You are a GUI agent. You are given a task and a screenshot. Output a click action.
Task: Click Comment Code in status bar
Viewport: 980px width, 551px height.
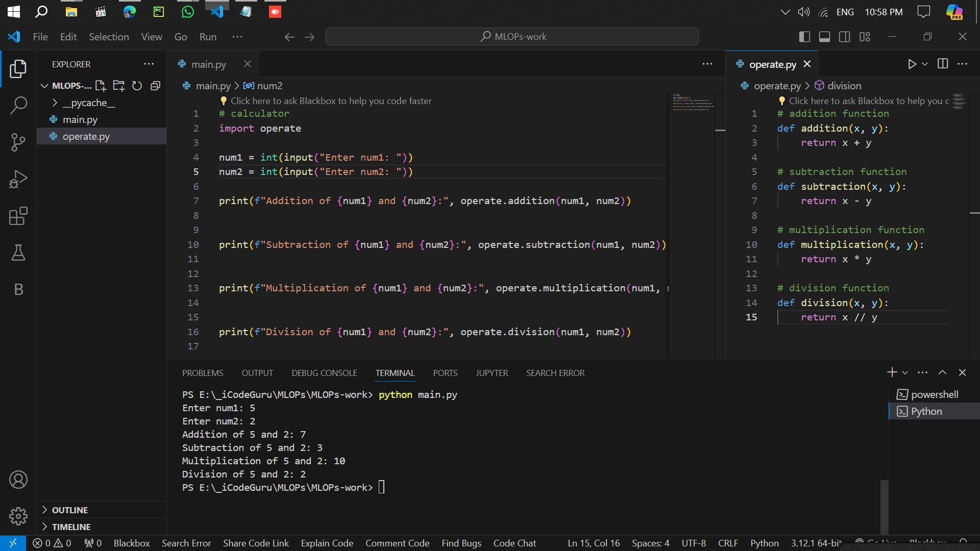tap(397, 543)
